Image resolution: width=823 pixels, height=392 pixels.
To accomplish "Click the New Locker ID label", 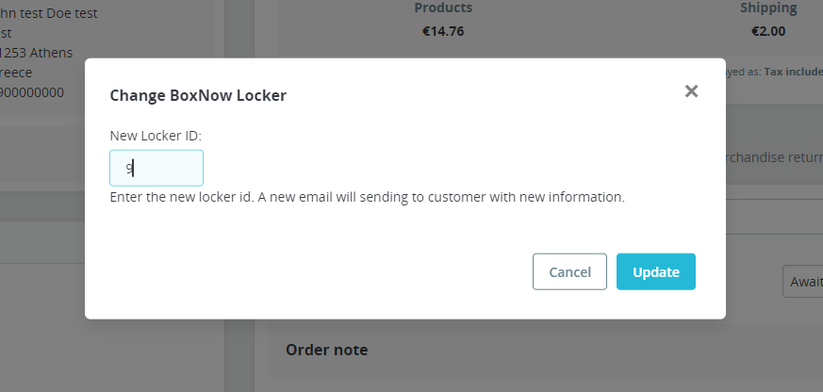I will [156, 136].
